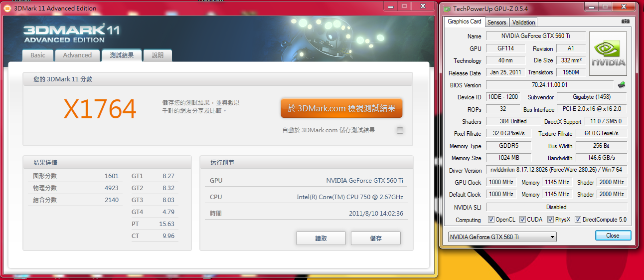Click the BIOS Version field 70.24.11.00.01
Image resolution: width=644 pixels, height=280 pixels.
pyautogui.click(x=550, y=85)
